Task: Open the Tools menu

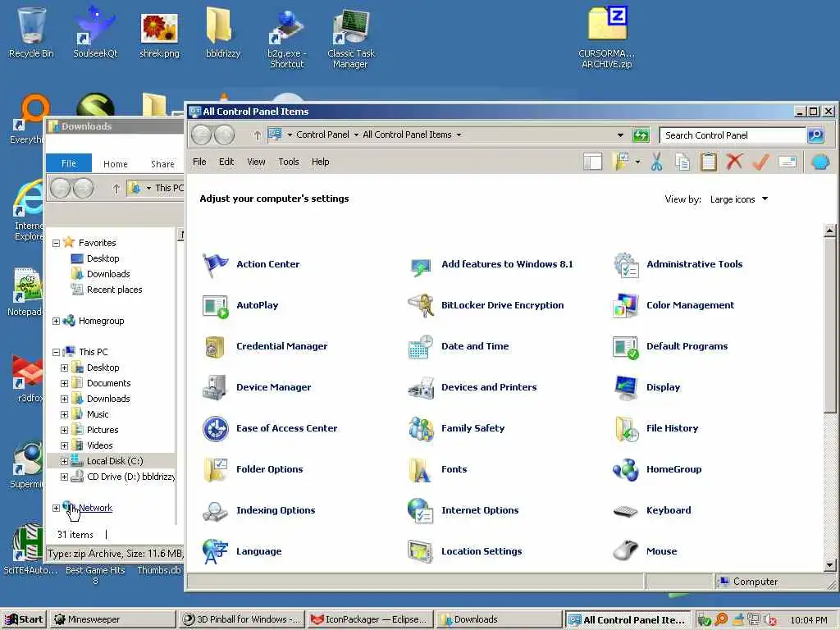Action: pos(288,162)
